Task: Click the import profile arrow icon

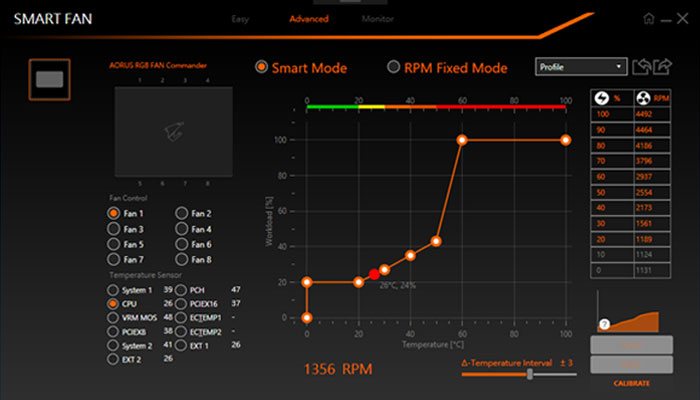Action: [x=643, y=66]
